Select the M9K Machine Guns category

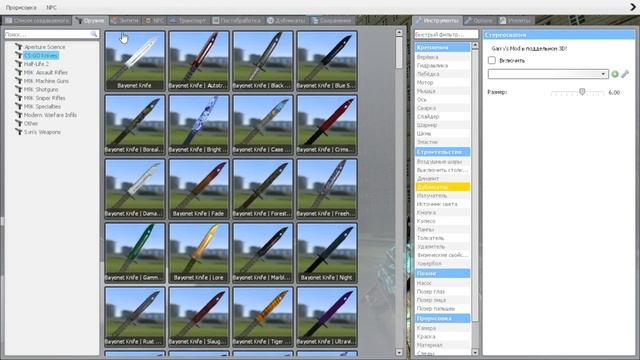click(46, 81)
